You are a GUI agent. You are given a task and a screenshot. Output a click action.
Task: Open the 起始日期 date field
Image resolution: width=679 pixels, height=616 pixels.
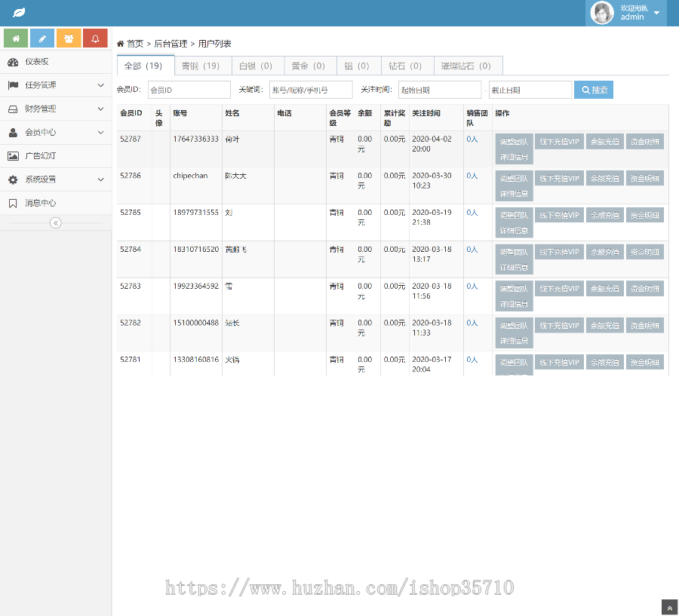click(x=440, y=90)
